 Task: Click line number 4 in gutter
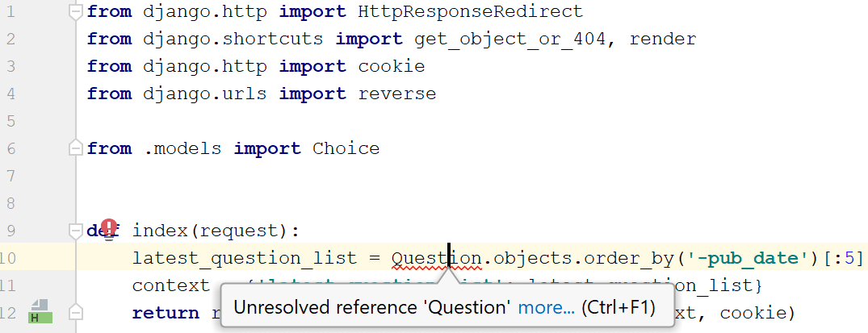tap(10, 94)
